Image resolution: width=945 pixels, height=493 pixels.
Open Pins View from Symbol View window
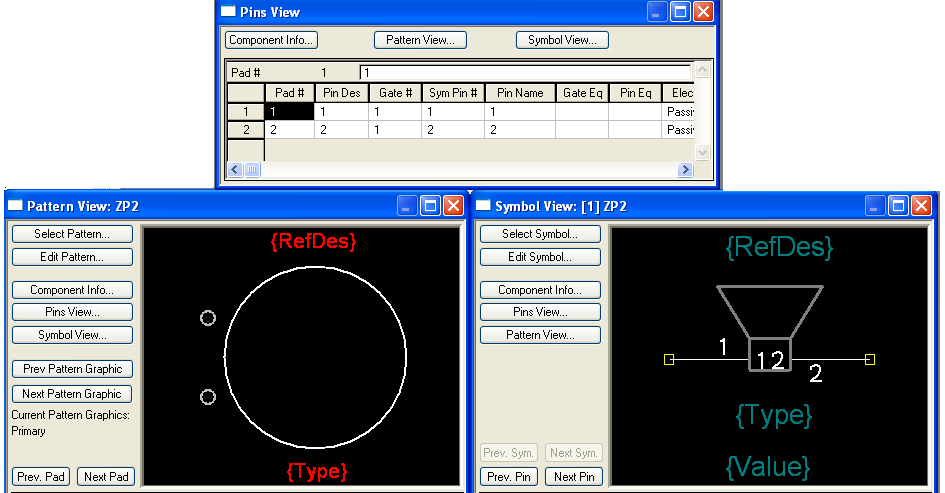point(540,312)
